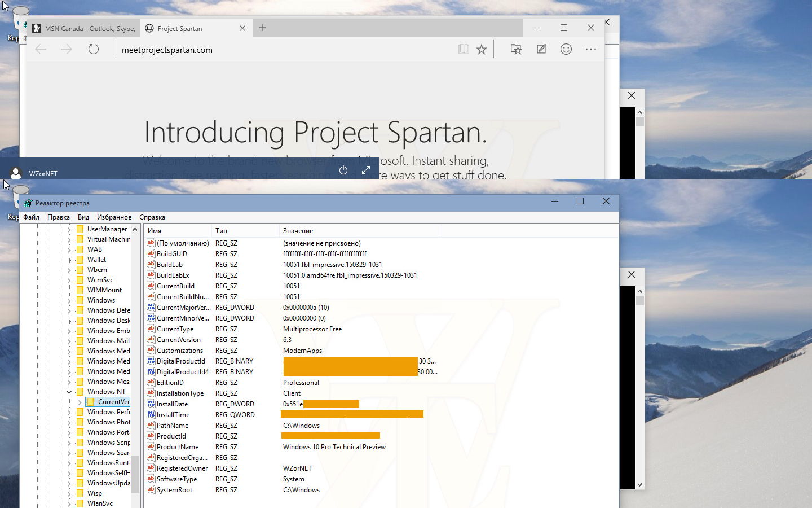Click the Имя column header

tap(178, 231)
